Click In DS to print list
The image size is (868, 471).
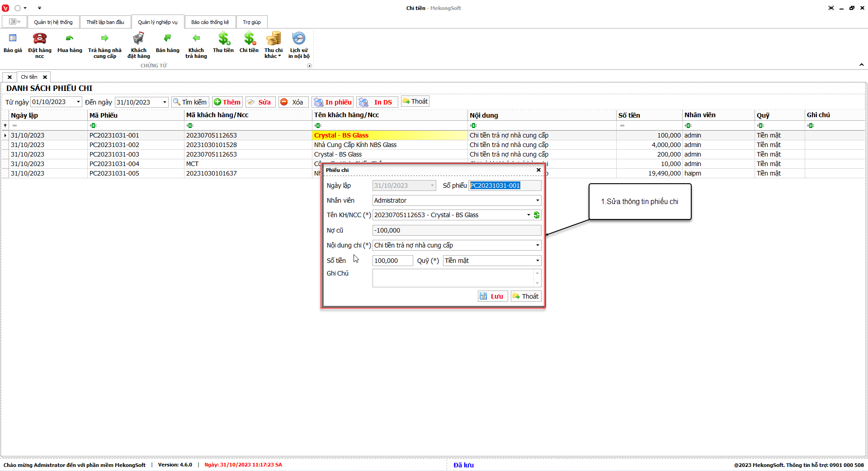377,102
